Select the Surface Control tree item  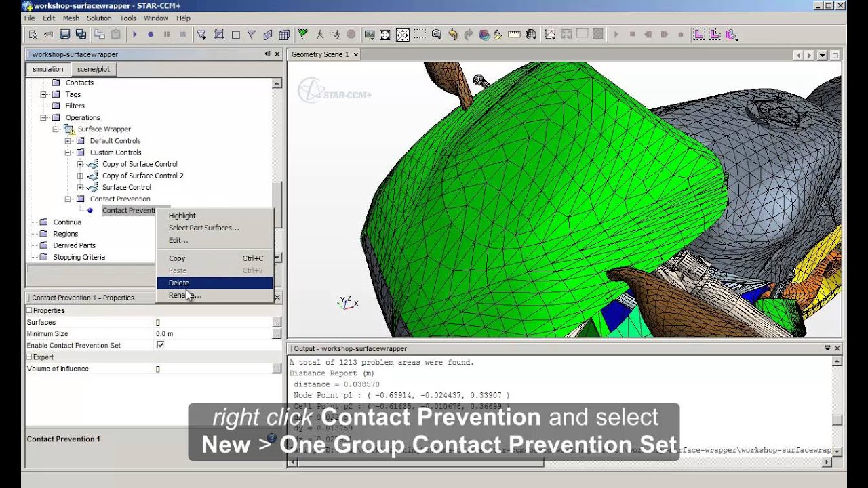126,187
